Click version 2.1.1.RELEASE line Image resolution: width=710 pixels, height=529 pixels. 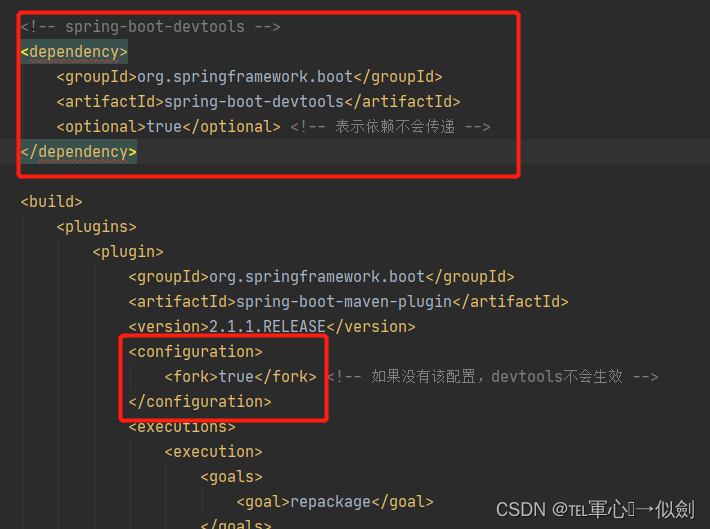point(272,327)
